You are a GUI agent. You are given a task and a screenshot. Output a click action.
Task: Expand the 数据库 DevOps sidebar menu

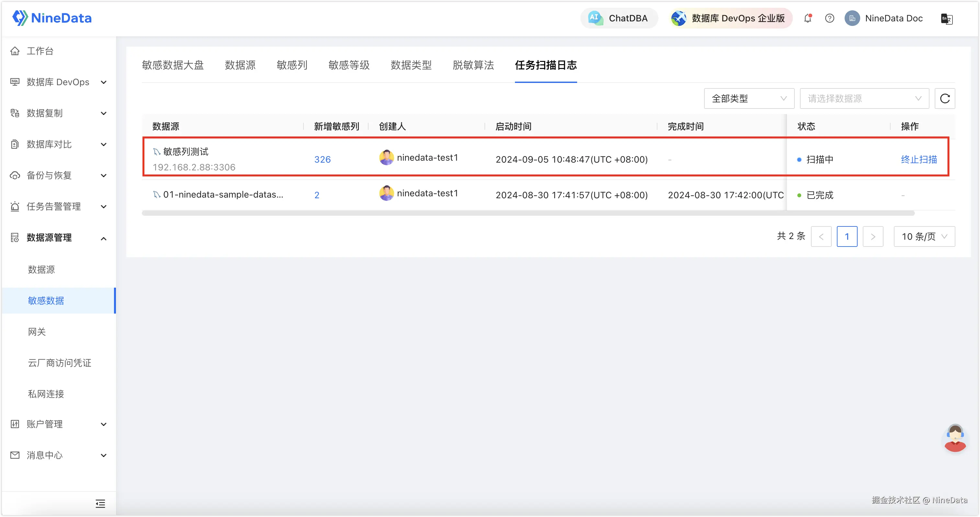[x=58, y=82]
